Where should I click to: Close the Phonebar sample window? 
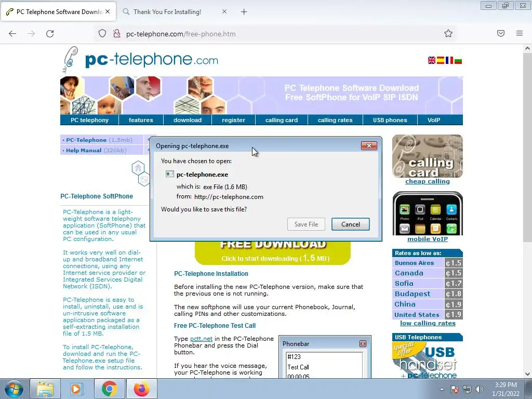click(363, 344)
